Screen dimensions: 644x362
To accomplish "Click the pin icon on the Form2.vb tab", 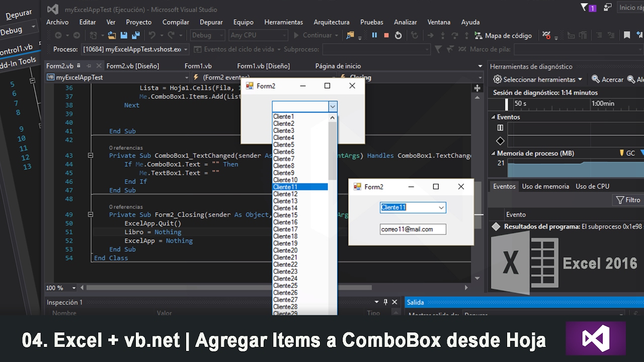I will coord(89,66).
